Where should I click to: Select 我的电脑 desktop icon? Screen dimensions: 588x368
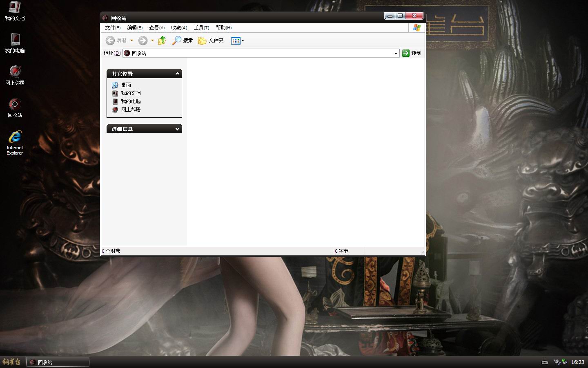[15, 43]
